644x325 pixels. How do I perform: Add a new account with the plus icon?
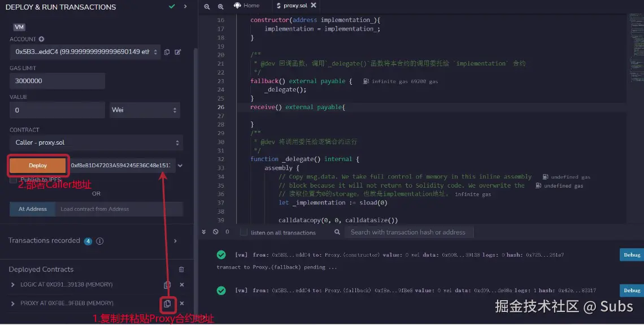[x=41, y=39]
